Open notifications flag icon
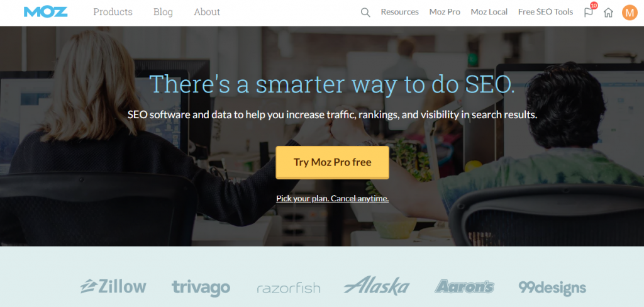 (590, 11)
